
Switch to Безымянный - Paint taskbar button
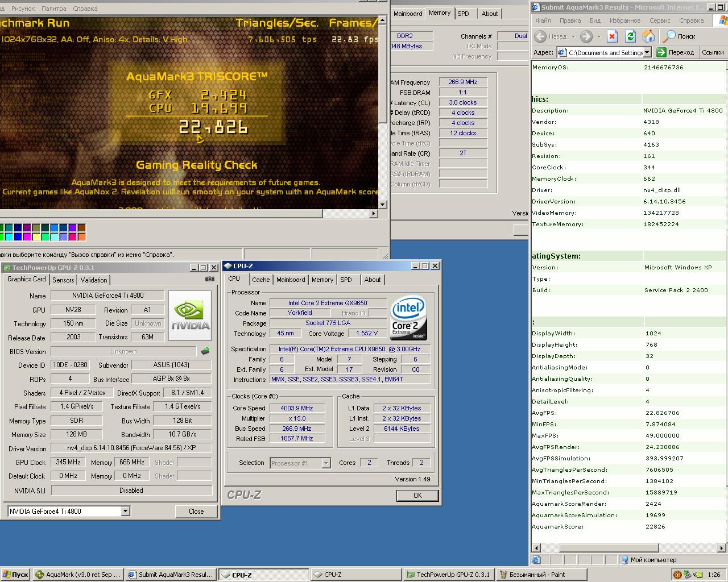(541, 575)
